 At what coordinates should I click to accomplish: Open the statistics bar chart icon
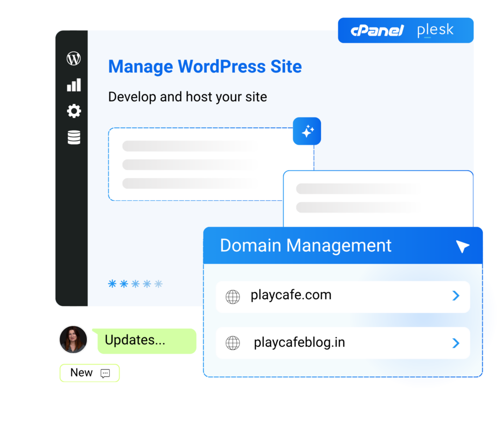(x=73, y=85)
